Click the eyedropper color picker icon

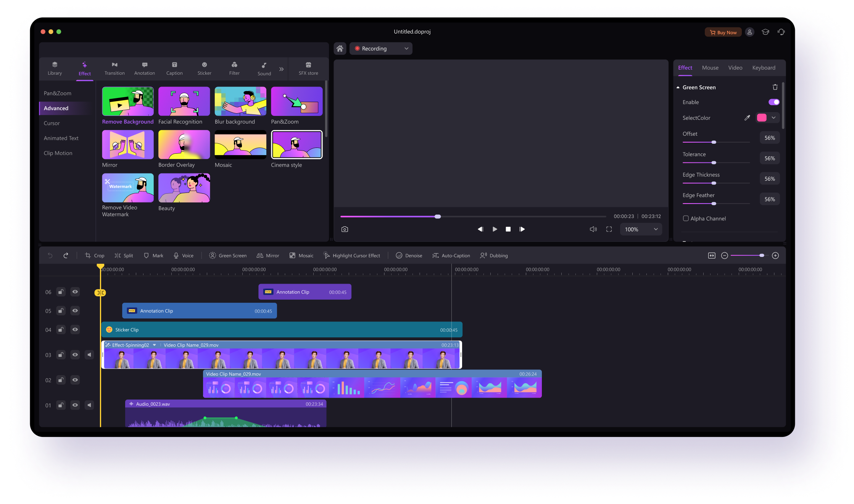[747, 118]
